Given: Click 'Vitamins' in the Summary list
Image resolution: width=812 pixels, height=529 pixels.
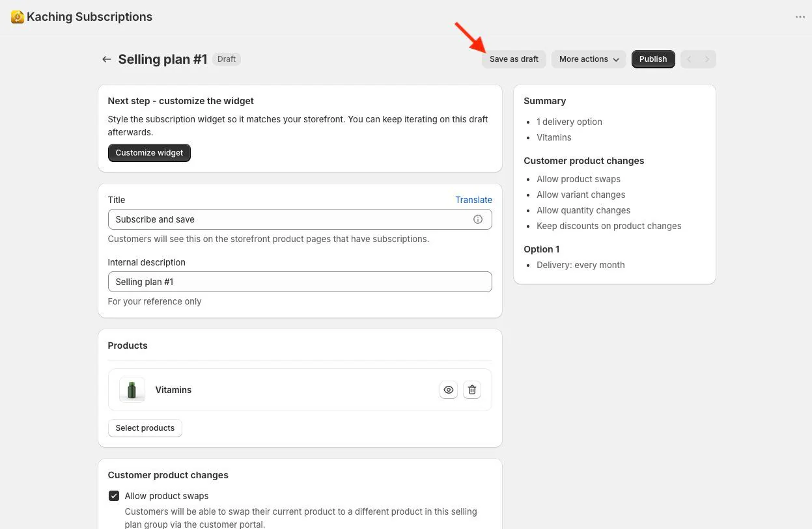Looking at the screenshot, I should pos(554,137).
